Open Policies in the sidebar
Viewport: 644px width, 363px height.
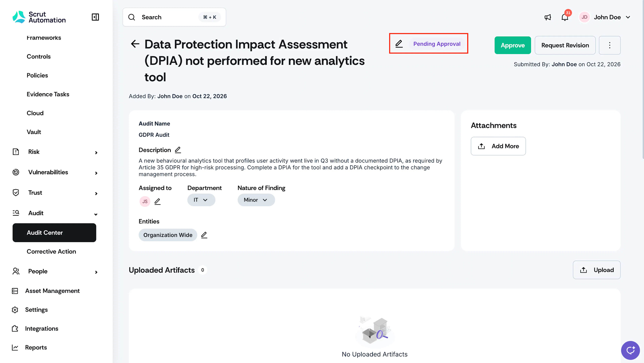pos(37,75)
